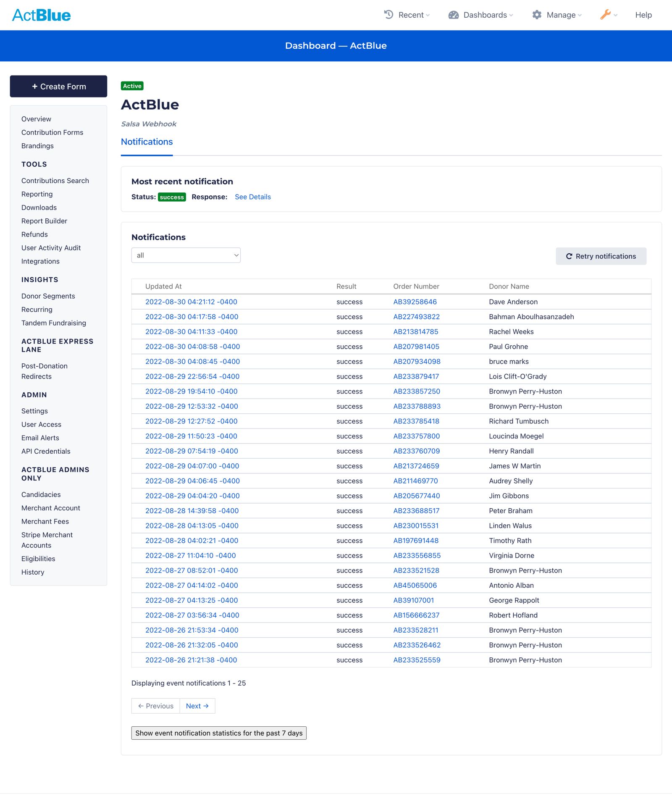Image resolution: width=672 pixels, height=796 pixels.
Task: Open order number AB233688517
Action: pyautogui.click(x=416, y=511)
